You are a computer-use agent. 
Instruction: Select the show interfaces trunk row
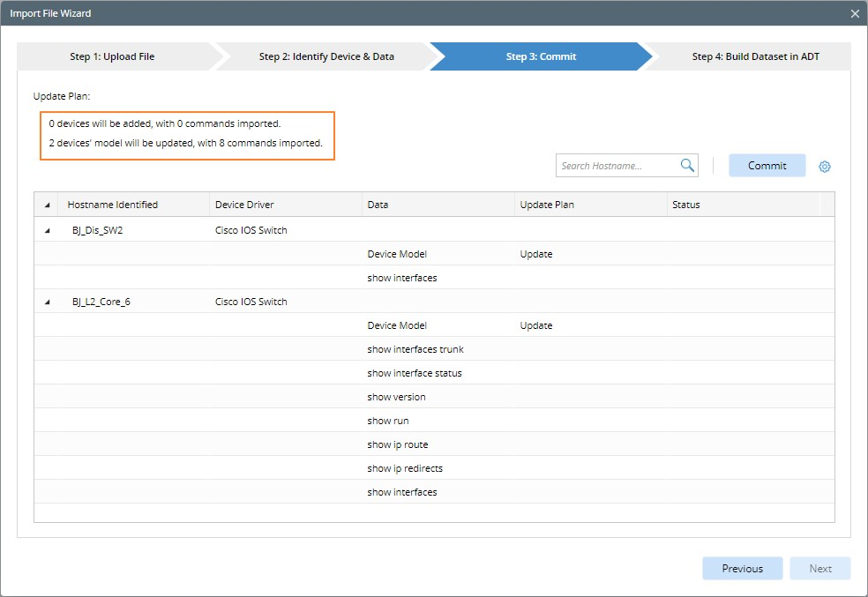[x=415, y=349]
